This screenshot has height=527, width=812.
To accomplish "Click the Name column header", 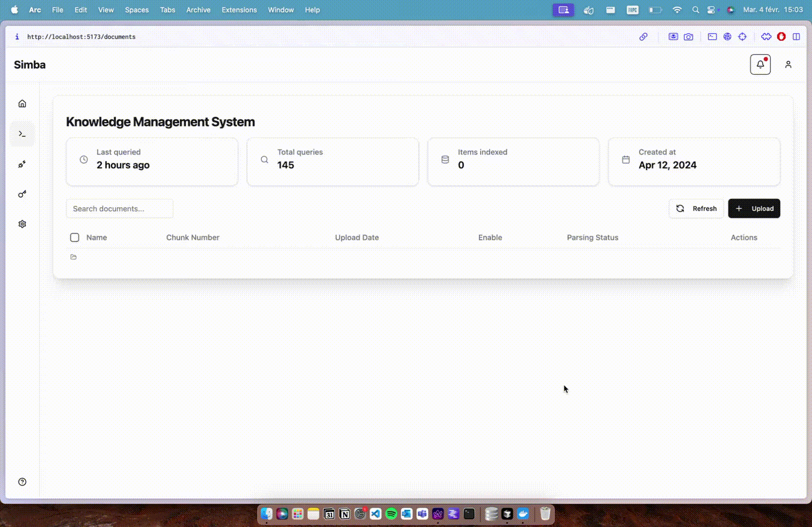I will [97, 238].
